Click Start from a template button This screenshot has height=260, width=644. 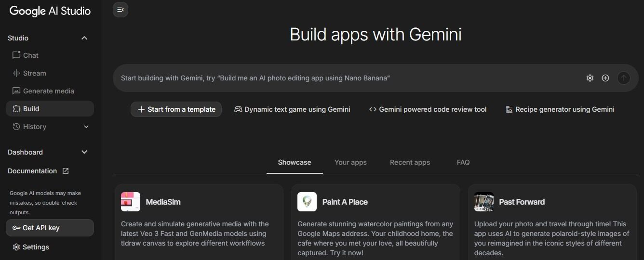[x=176, y=109]
